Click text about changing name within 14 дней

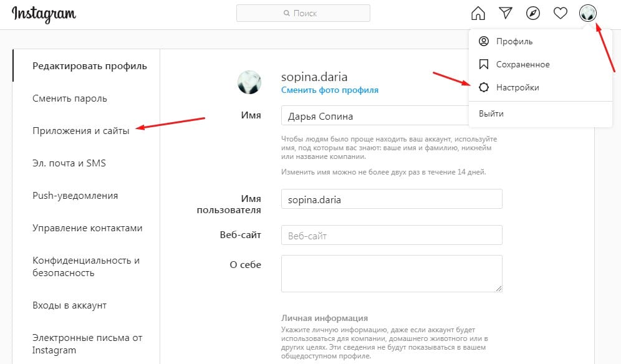[x=383, y=172]
